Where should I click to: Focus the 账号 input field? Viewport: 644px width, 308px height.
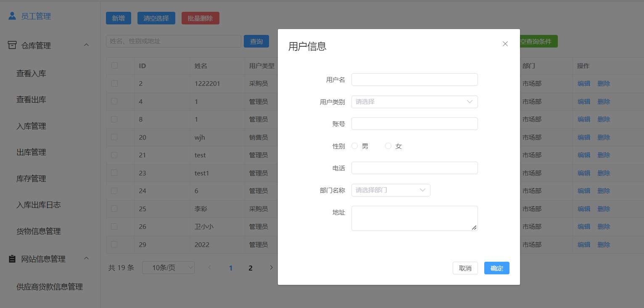[414, 124]
